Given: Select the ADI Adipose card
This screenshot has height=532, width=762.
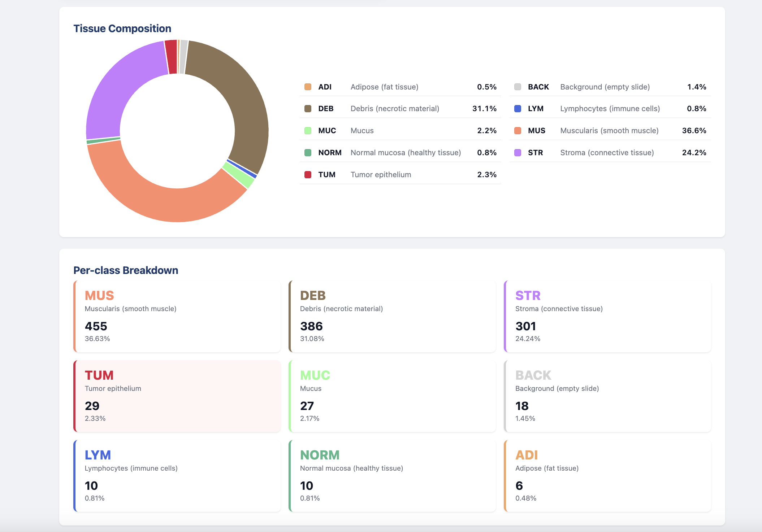Looking at the screenshot, I should coord(607,476).
